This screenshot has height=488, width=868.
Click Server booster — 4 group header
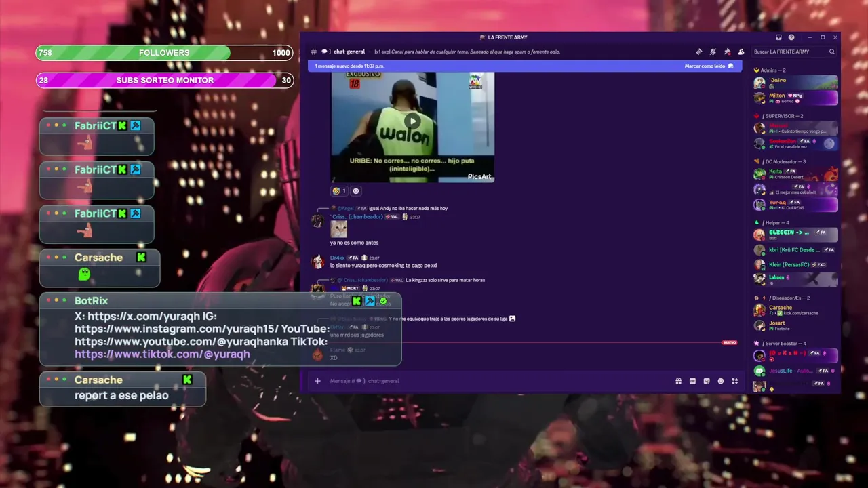click(x=780, y=344)
